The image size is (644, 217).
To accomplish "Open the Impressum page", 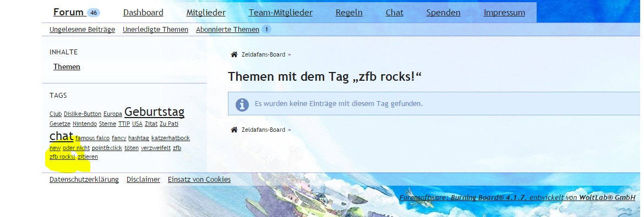I will tap(504, 13).
